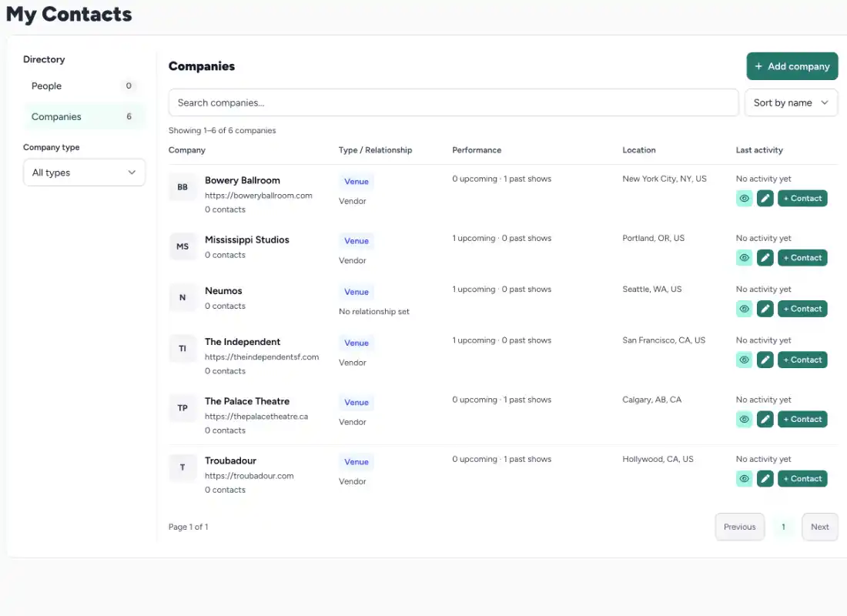Screen dimensions: 847x616
Task: Click 'Page 1 of 1' text
Action: [x=188, y=527]
